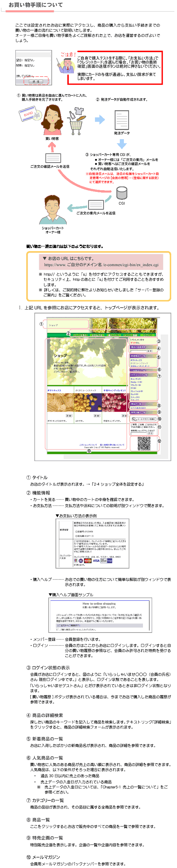Click 買い物の一連の流れは以下のようになります text

[x=64, y=246]
